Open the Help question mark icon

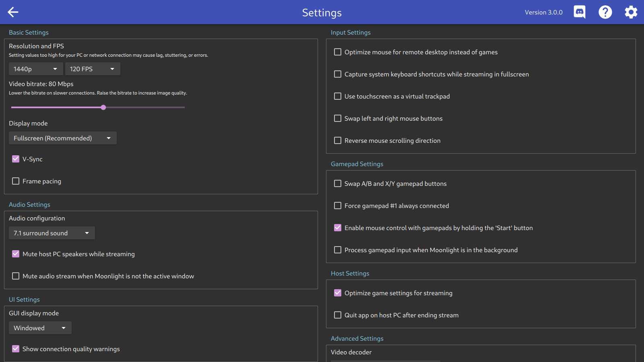click(x=605, y=12)
